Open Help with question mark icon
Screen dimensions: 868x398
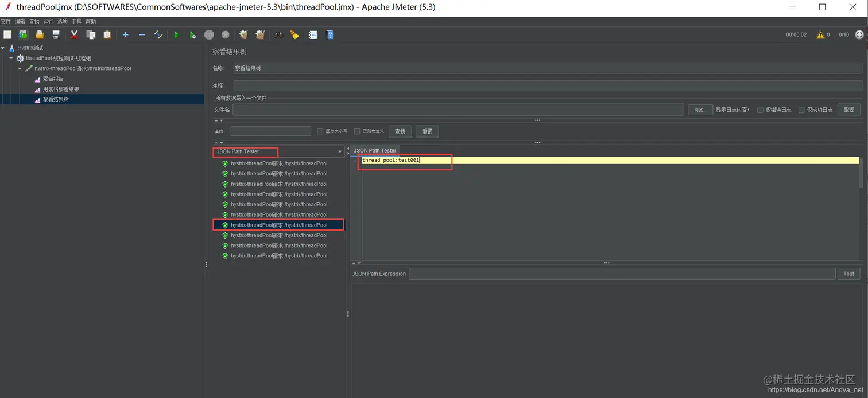[x=330, y=35]
